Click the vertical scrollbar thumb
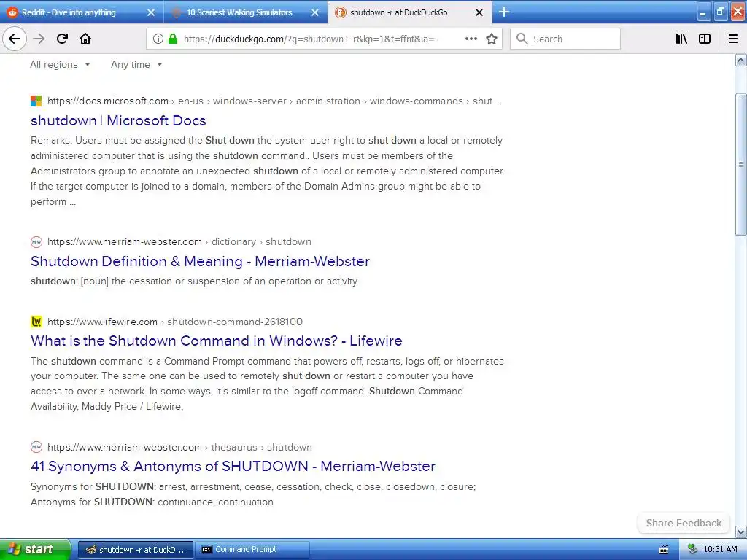Screen dimensions: 747x560 741,164
